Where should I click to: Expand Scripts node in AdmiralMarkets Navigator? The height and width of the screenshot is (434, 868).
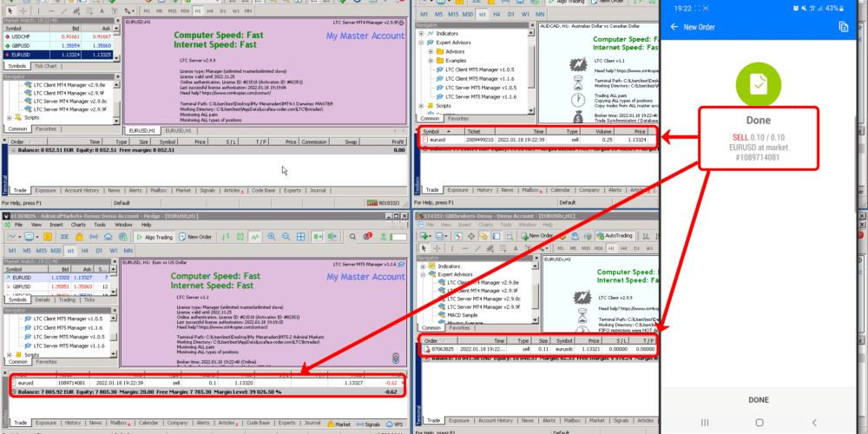point(9,355)
